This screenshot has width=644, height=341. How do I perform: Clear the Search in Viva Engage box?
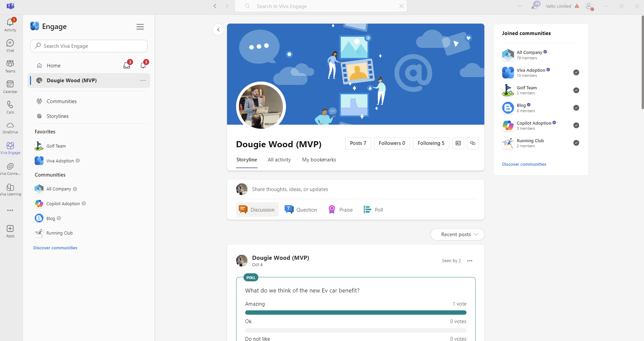(x=401, y=6)
